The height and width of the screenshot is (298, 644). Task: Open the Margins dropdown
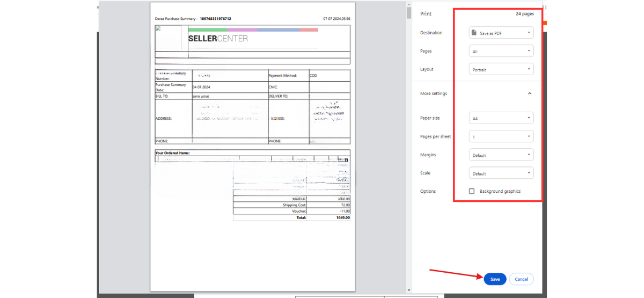coord(501,155)
